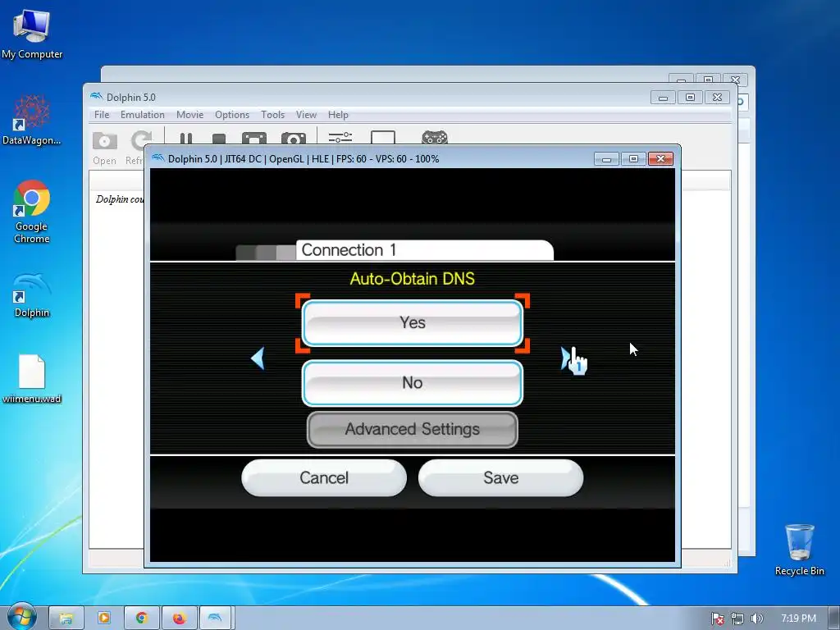Maximize the Dolphin game render window
This screenshot has width=840, height=630.
[633, 159]
